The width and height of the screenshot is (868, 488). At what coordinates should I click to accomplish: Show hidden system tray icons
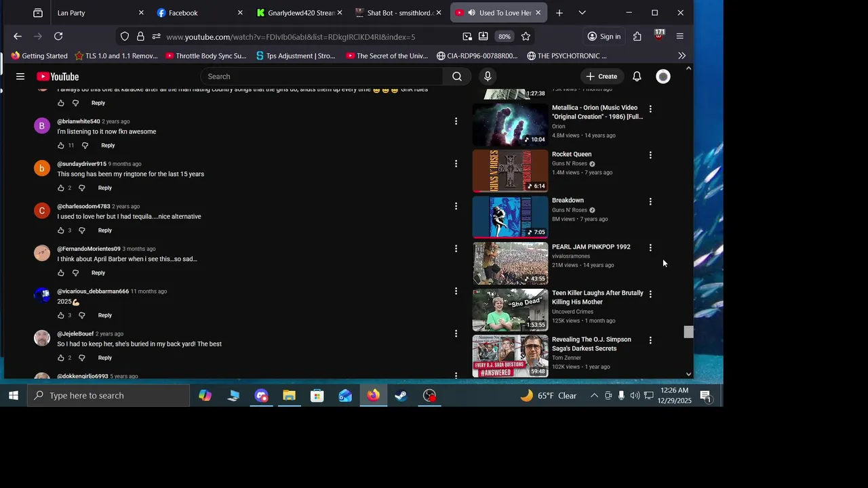(x=594, y=396)
